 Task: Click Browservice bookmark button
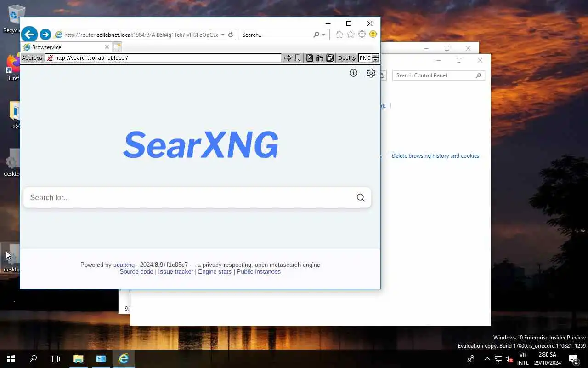(298, 58)
